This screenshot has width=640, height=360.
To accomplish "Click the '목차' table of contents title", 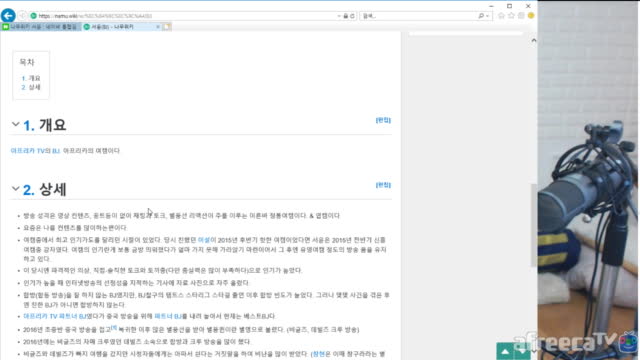I will click(27, 62).
